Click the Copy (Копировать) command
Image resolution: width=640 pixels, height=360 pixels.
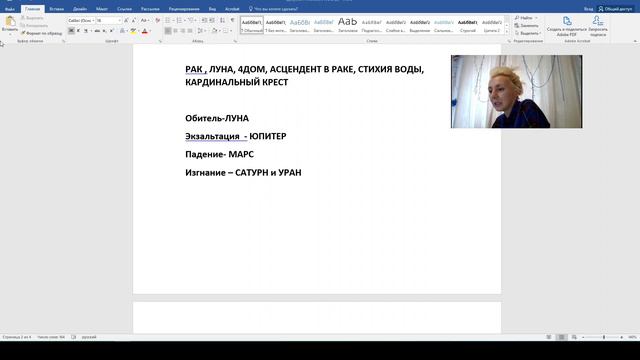[34, 25]
